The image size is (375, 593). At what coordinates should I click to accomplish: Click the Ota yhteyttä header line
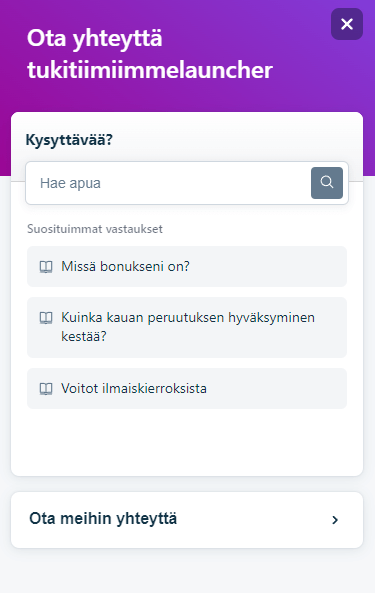95,38
